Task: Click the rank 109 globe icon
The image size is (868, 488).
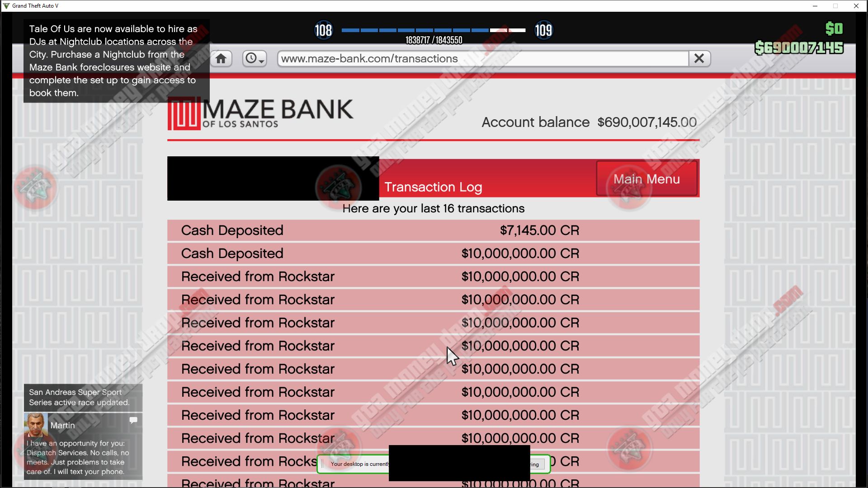Action: tap(543, 30)
